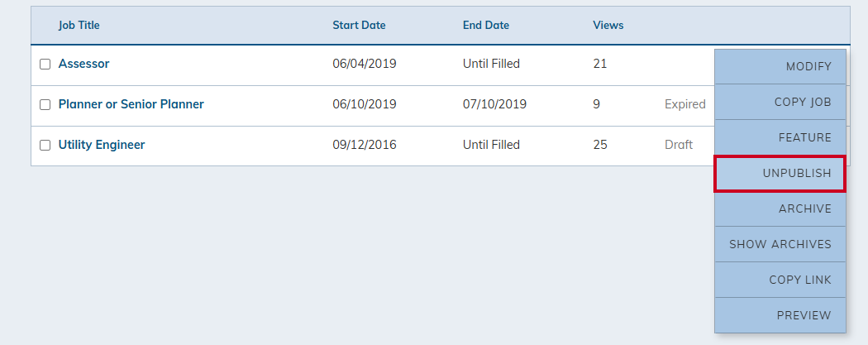Click the Expired status of Planner job

pyautogui.click(x=684, y=104)
